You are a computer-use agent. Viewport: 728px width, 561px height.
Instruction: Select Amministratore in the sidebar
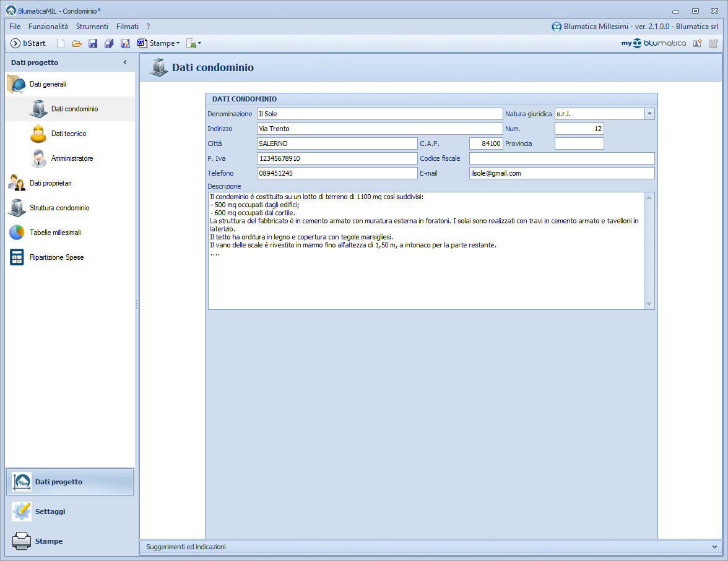72,158
